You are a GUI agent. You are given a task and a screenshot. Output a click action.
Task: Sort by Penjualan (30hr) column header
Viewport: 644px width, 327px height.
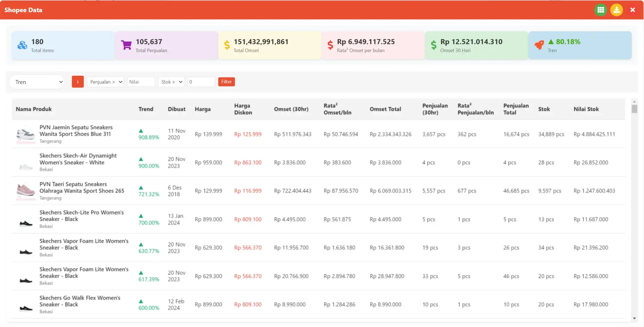click(435, 109)
